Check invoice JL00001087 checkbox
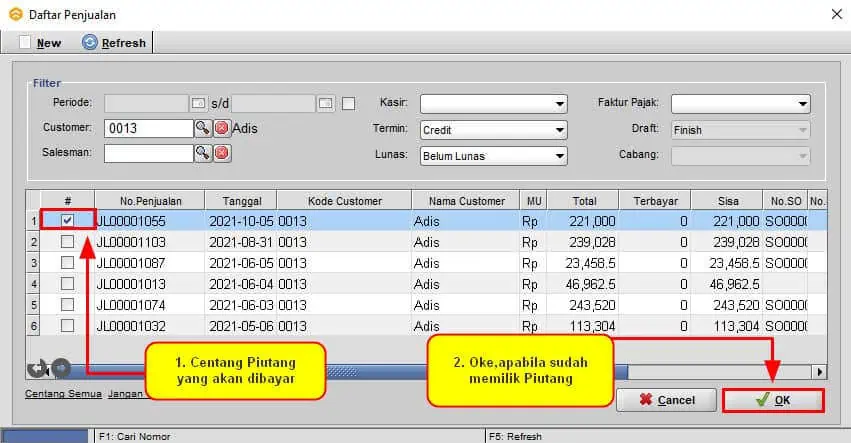Viewport: 851px width, 443px height. (x=67, y=263)
